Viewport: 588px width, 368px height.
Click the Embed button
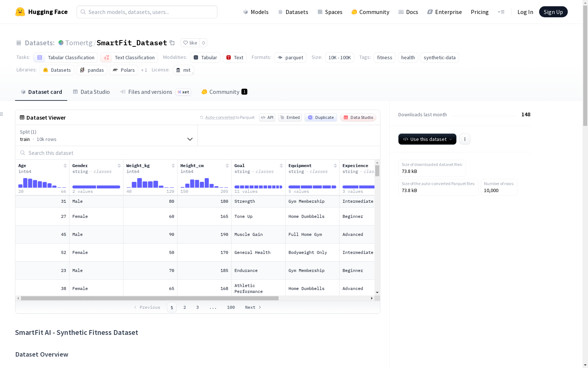click(290, 117)
